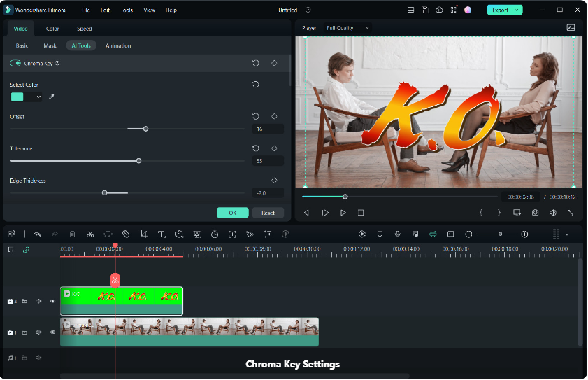The height and width of the screenshot is (380, 588).
Task: Click the Tolerance value field
Action: coord(268,161)
